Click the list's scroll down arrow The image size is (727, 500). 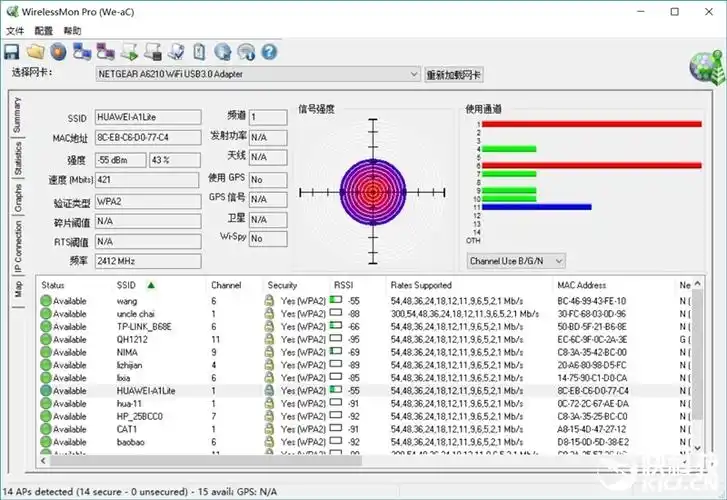tap(698, 448)
